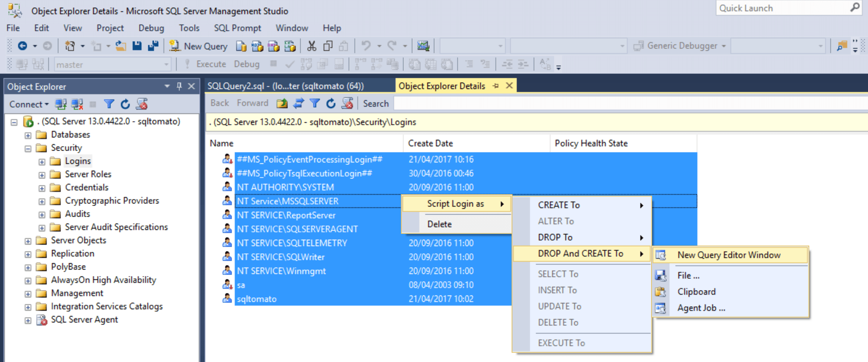Choose Delete from the context menu
Screen dimensions: 868x362
[x=457, y=224]
